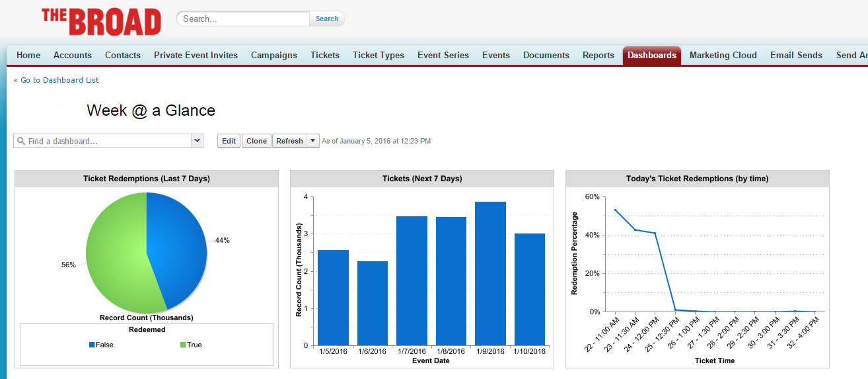
Task: Click Today's Ticket Redemptions (by time) header
Action: point(697,179)
